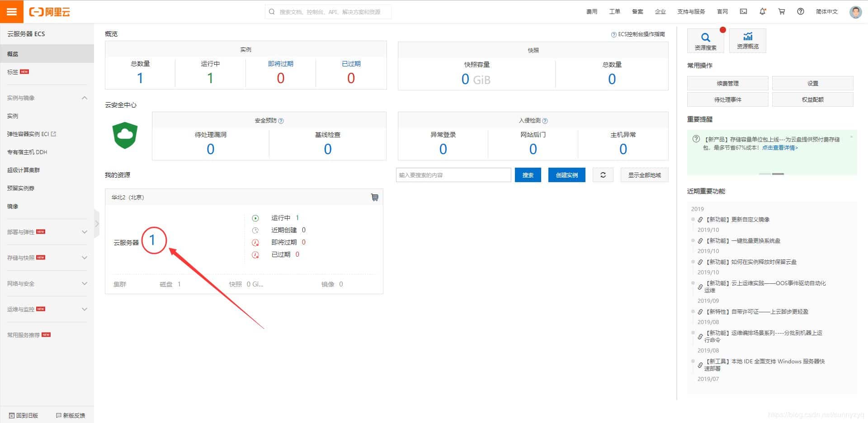Select 实例 in the left sidebar
Viewport: 868px width, 423px height.
pyautogui.click(x=13, y=116)
